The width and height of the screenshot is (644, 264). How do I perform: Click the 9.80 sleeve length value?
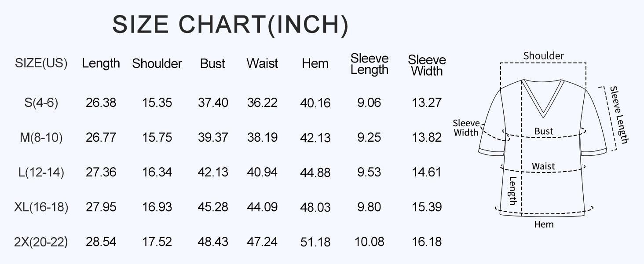tap(369, 207)
